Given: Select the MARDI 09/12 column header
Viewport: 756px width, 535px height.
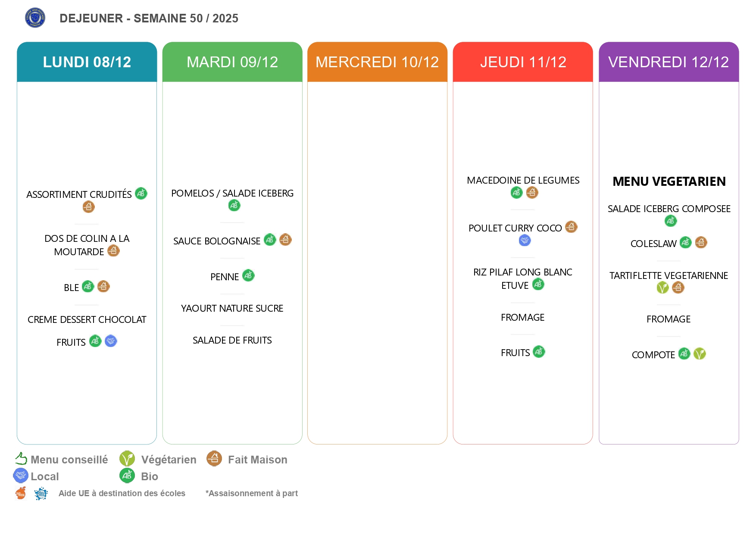Looking at the screenshot, I should pos(232,62).
